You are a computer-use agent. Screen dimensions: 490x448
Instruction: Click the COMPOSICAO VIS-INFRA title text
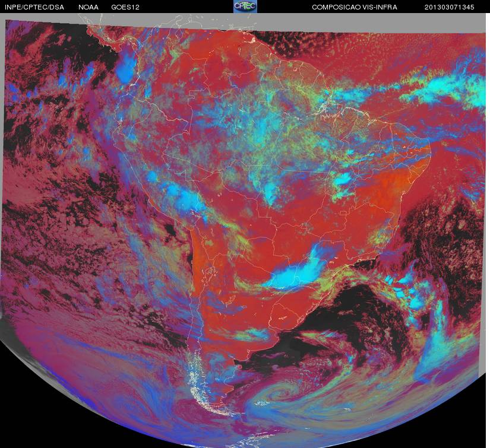[x=355, y=7]
